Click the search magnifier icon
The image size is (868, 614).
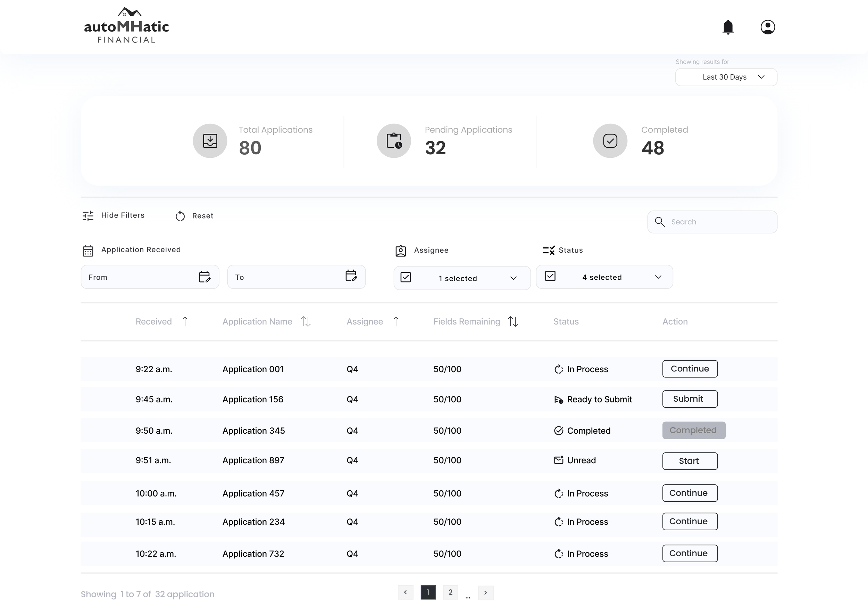(660, 222)
